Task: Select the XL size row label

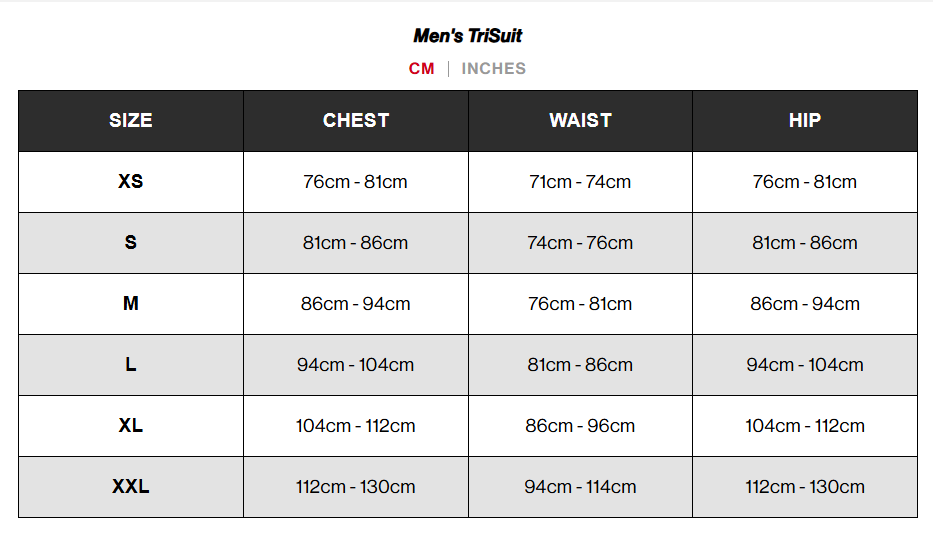Action: [x=131, y=426]
